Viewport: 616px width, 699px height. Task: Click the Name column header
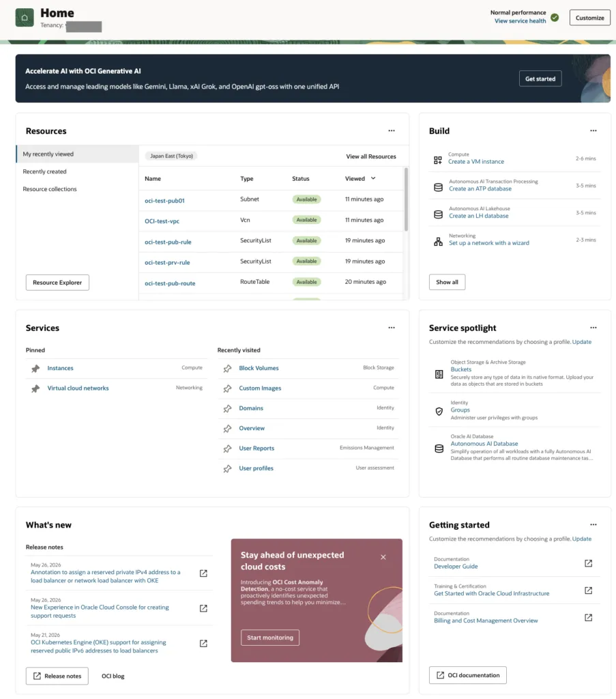point(153,179)
